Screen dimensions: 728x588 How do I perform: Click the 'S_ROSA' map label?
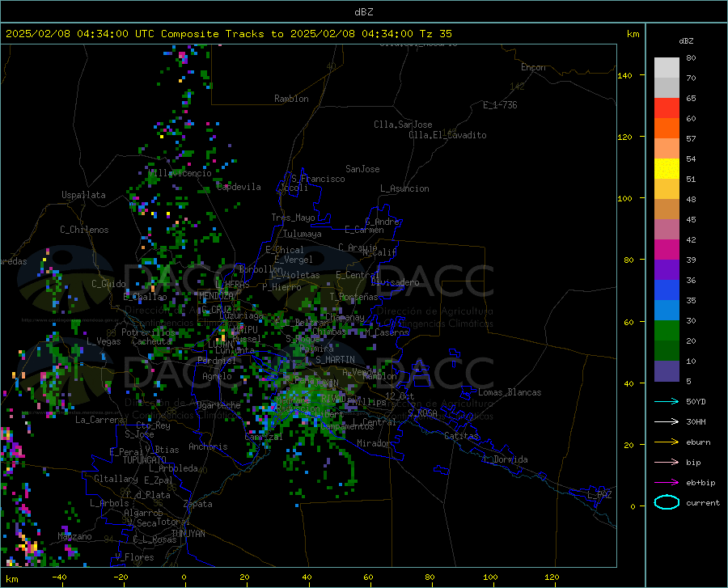tap(423, 413)
